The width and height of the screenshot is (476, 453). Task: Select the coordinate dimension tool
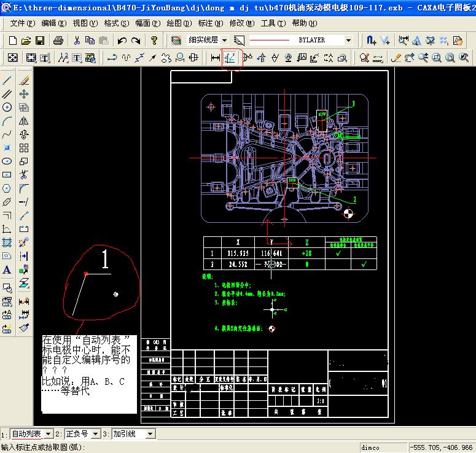230,58
